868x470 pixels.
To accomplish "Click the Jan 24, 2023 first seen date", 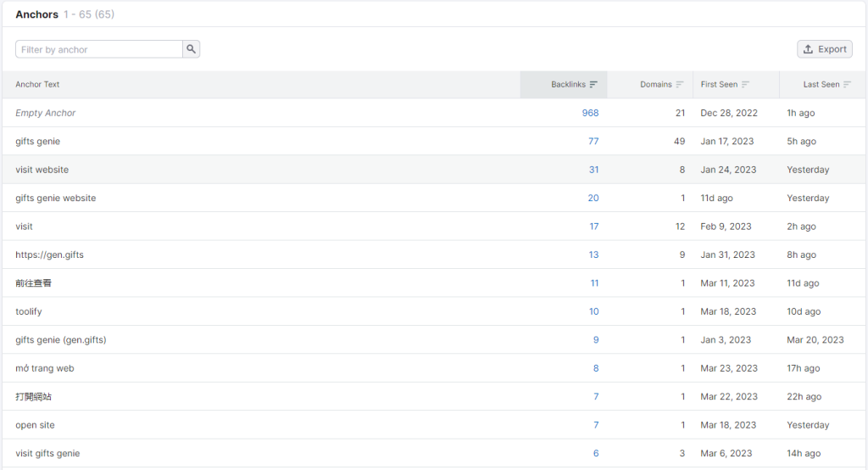I will (x=728, y=170).
